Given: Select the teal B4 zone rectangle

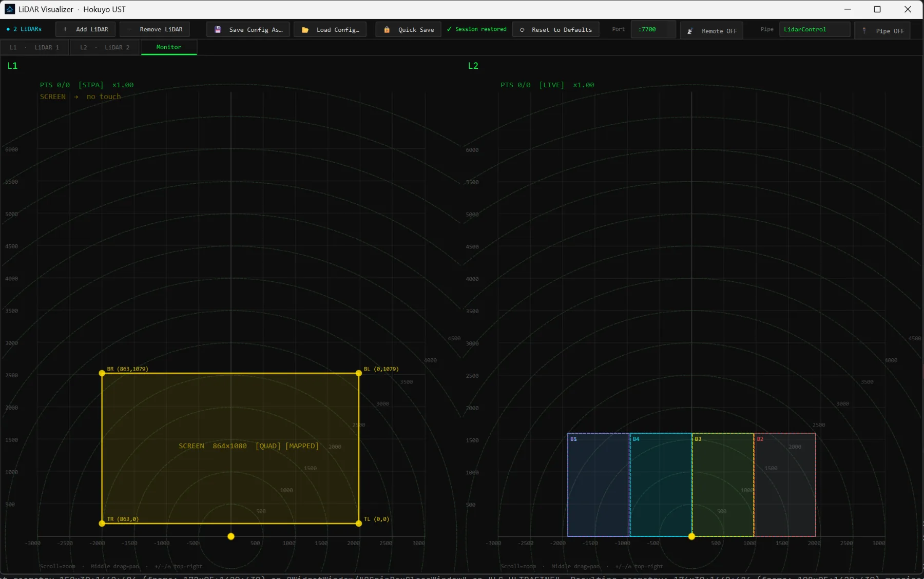Looking at the screenshot, I should click(661, 485).
